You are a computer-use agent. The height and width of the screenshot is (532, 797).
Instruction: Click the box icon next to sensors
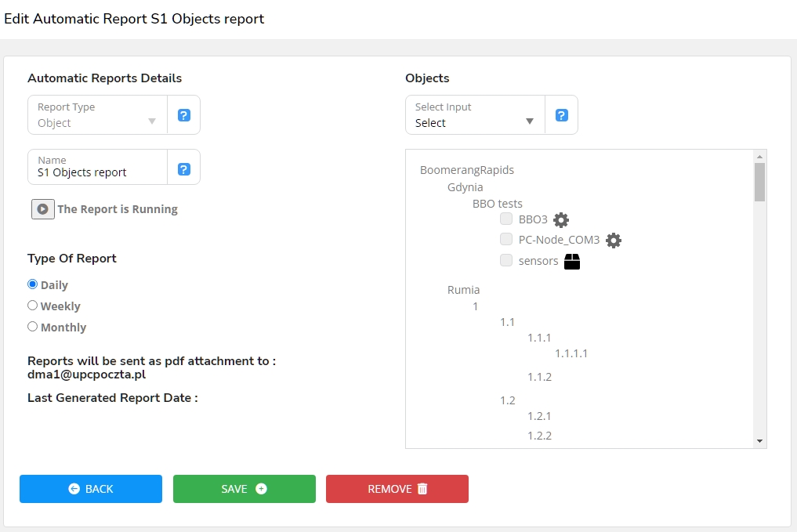[x=572, y=262]
